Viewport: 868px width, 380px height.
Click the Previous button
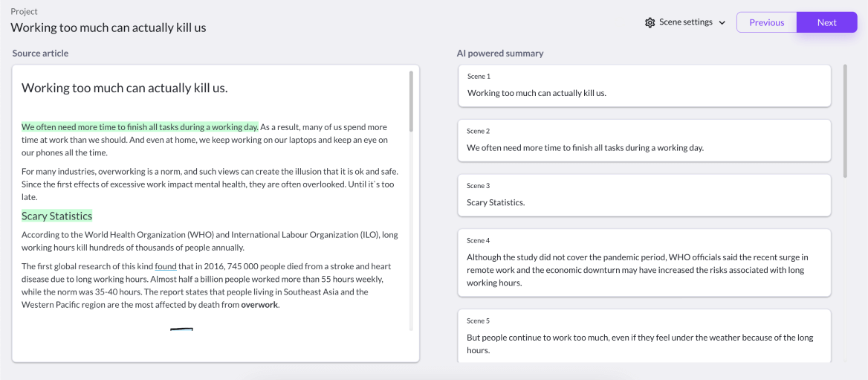(x=766, y=22)
